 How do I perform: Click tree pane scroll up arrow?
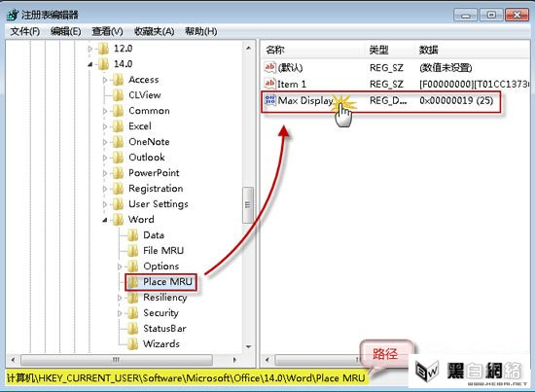248,49
